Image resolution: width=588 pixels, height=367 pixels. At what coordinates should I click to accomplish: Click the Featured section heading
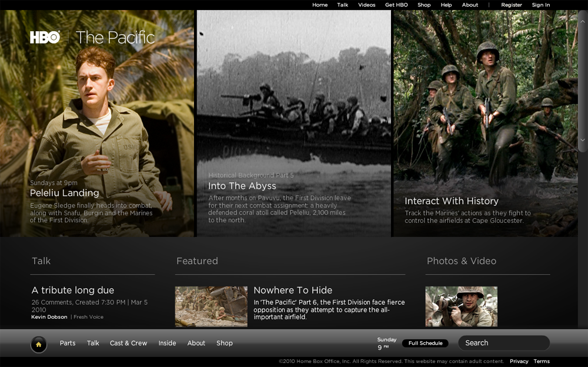pos(197,261)
